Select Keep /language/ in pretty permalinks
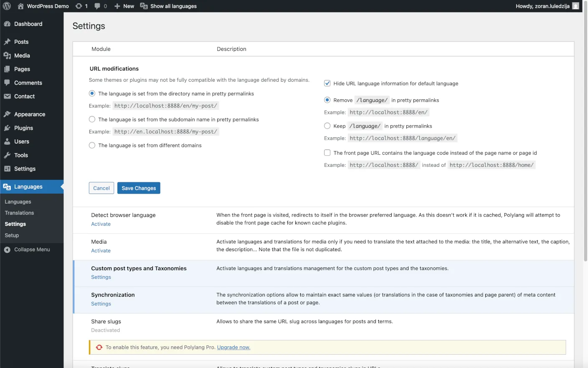588x368 pixels. 327,126
